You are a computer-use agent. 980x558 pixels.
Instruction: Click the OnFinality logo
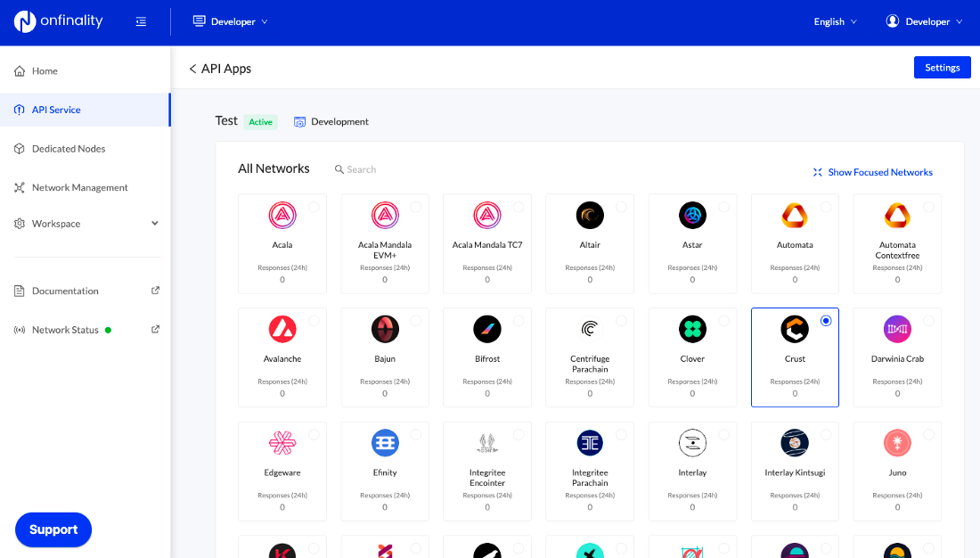coord(58,21)
